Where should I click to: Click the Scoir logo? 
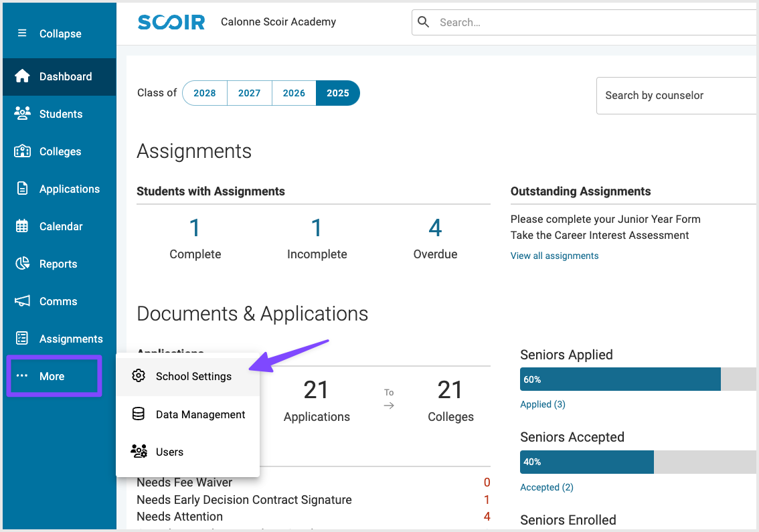click(x=171, y=22)
